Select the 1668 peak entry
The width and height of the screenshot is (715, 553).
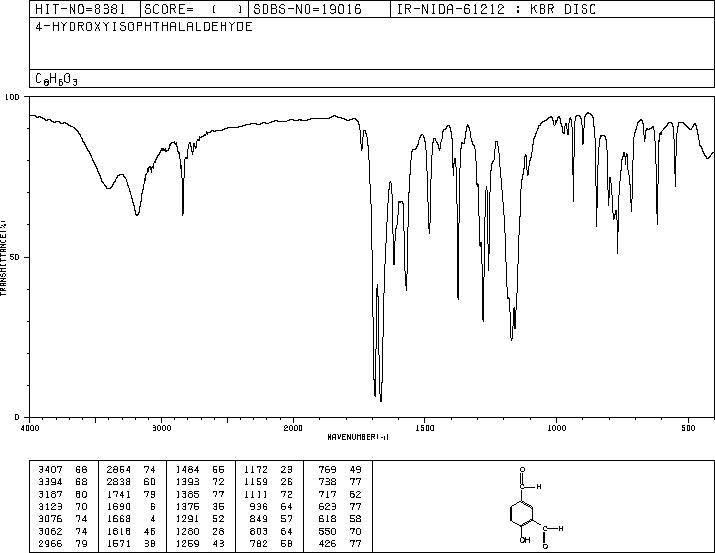[x=131, y=519]
